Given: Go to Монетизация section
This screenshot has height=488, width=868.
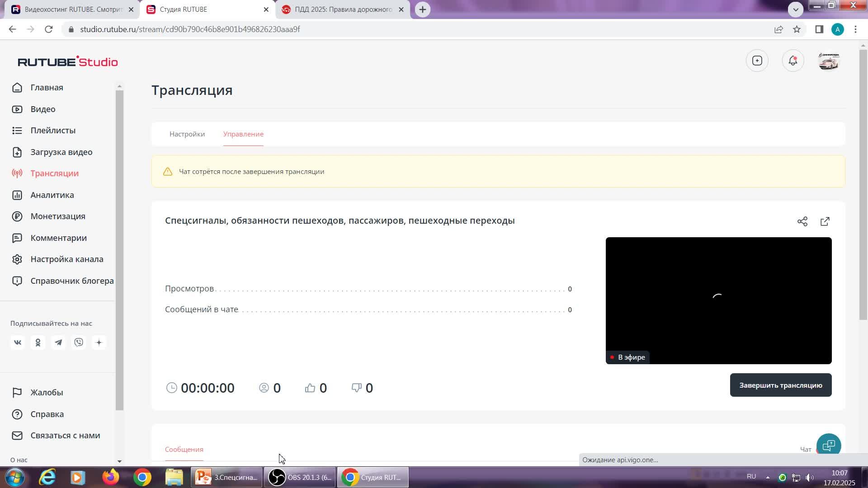Looking at the screenshot, I should 58,216.
